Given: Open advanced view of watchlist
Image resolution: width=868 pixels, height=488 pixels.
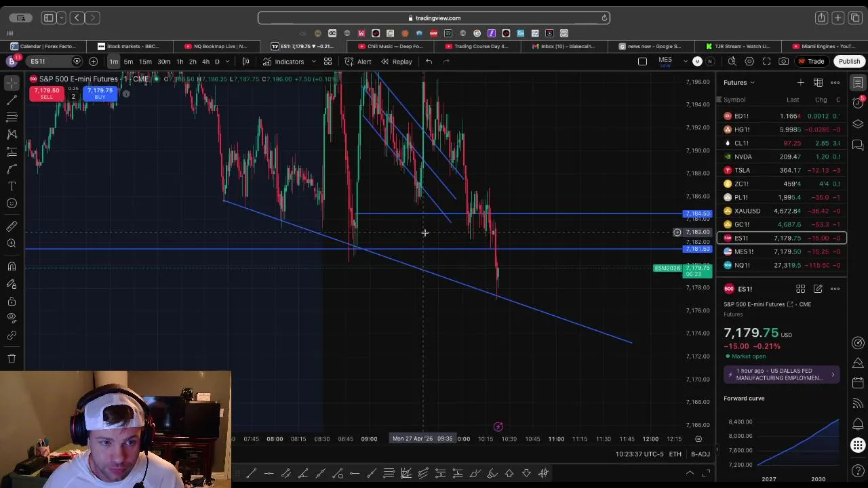Looking at the screenshot, I should [x=818, y=83].
